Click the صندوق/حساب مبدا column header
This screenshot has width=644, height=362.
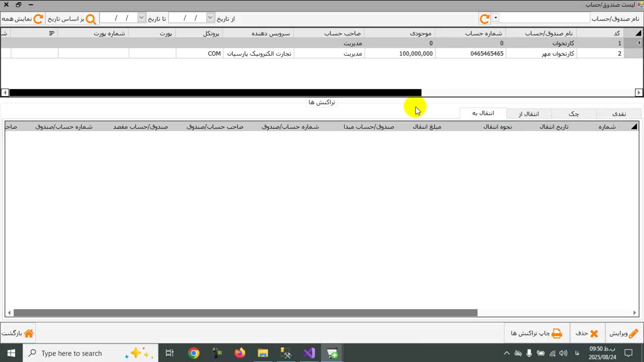(x=369, y=127)
